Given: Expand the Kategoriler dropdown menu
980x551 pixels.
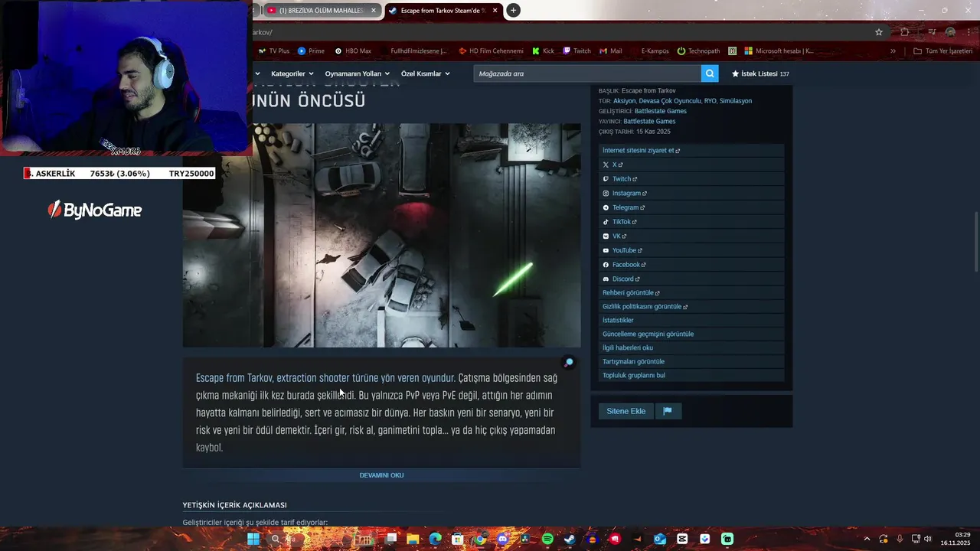Looking at the screenshot, I should [292, 73].
